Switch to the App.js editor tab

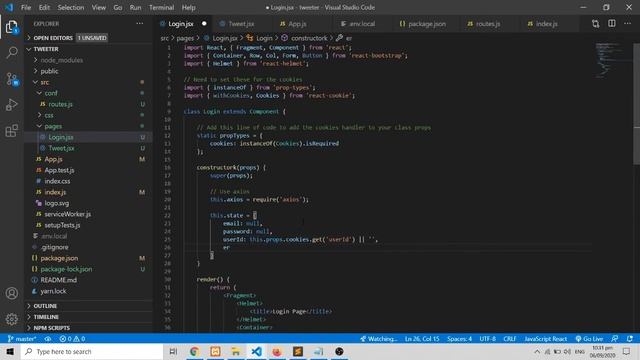297,24
